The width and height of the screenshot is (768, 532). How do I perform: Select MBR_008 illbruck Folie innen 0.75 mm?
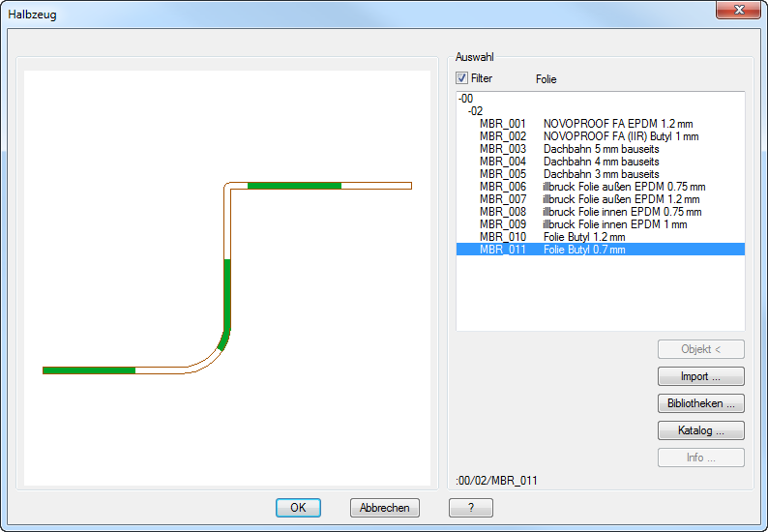coord(590,212)
